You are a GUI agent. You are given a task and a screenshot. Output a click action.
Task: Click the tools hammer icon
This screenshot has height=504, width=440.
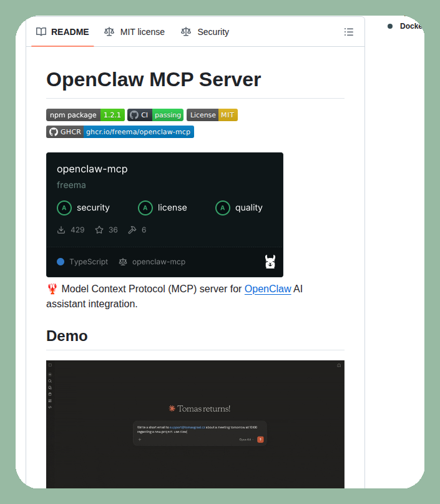click(132, 230)
